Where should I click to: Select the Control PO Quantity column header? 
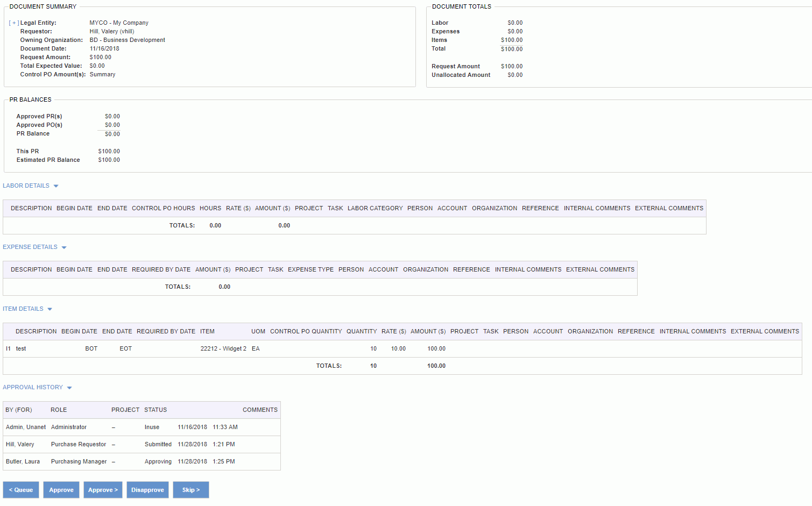[x=306, y=332]
